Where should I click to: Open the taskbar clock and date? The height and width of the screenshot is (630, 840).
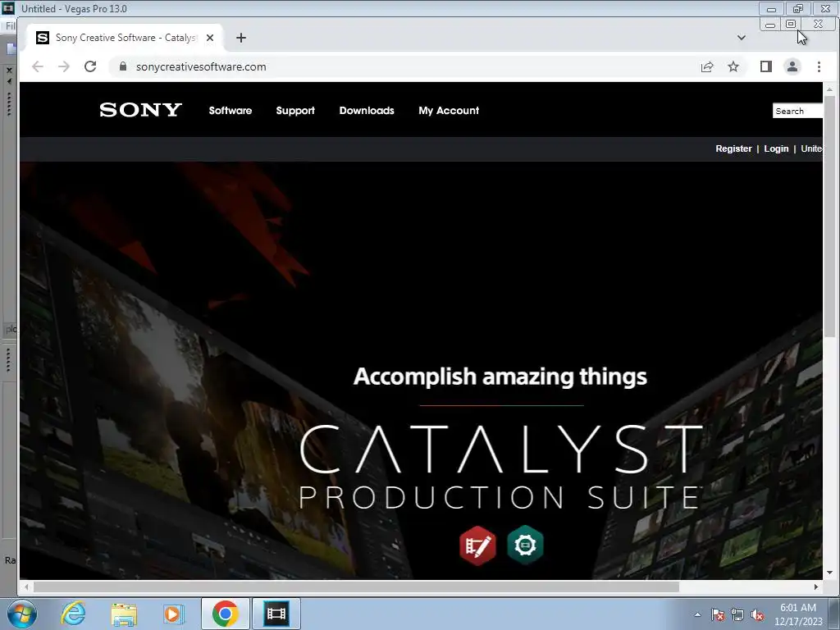coord(798,614)
